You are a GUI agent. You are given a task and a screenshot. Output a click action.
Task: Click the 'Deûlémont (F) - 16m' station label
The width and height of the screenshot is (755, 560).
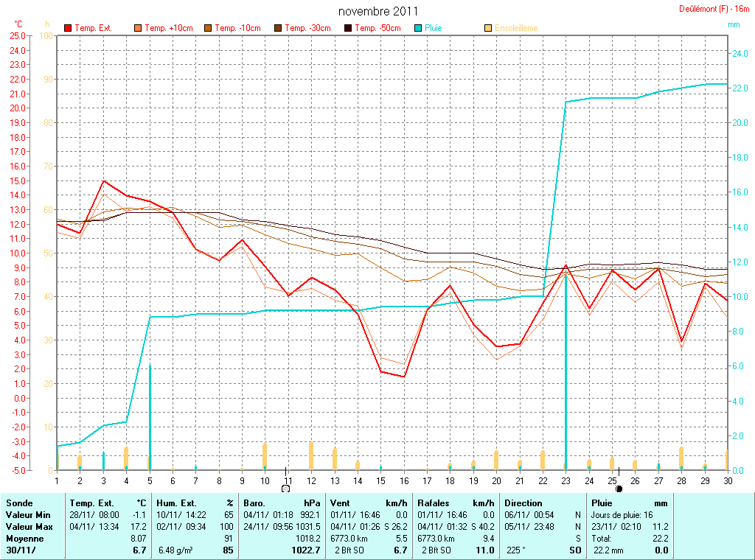[714, 9]
